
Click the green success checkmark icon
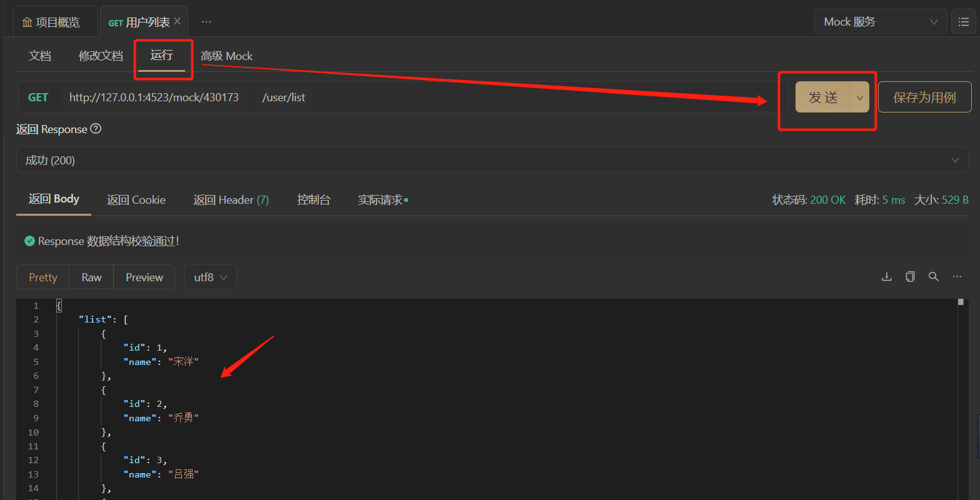click(x=29, y=241)
